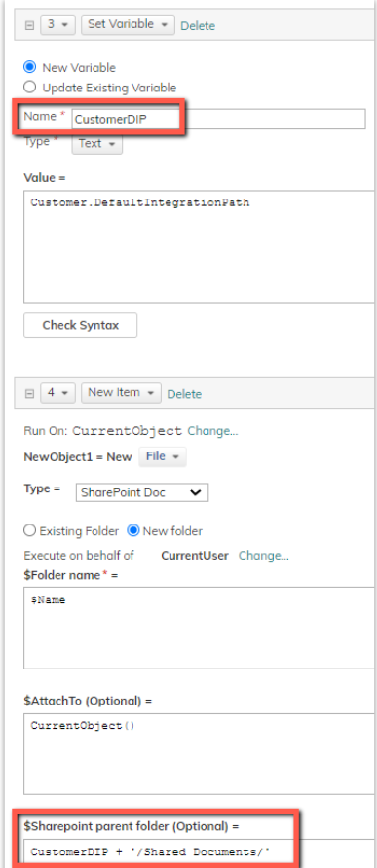Open the Set Variable action dropdown
377x868 pixels.
pyautogui.click(x=128, y=25)
